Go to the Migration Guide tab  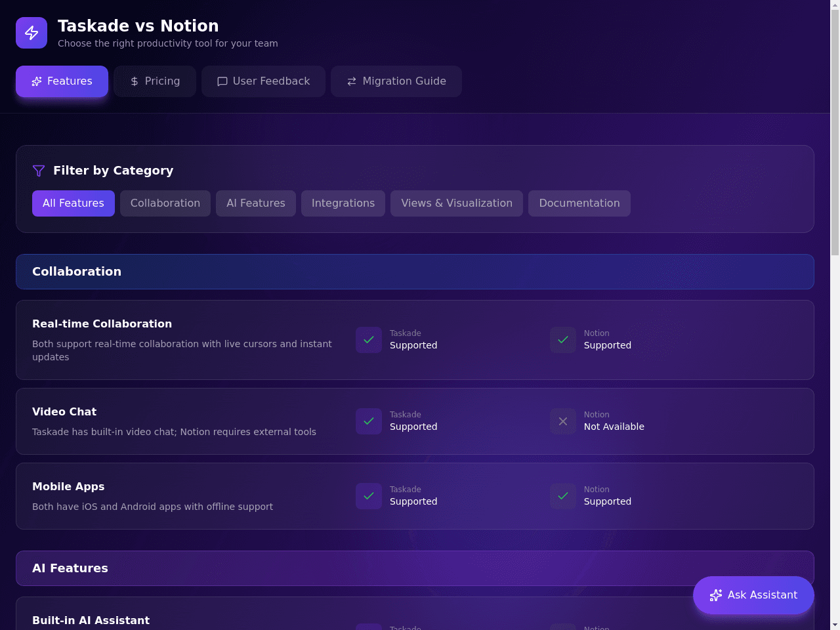click(396, 81)
